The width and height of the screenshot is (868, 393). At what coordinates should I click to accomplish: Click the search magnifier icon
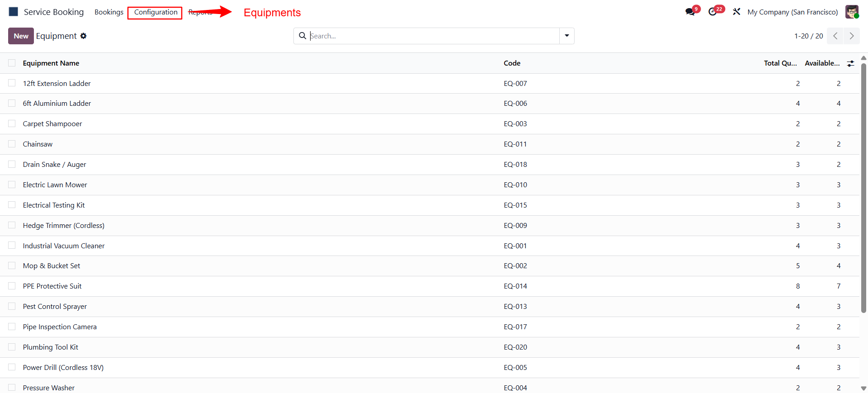pyautogui.click(x=302, y=36)
